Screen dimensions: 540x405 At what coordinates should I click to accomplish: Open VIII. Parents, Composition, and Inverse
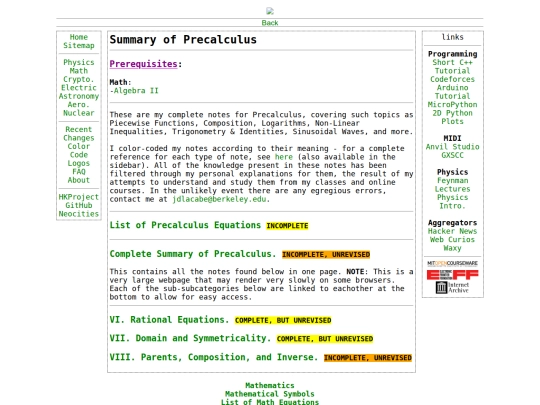tap(214, 357)
